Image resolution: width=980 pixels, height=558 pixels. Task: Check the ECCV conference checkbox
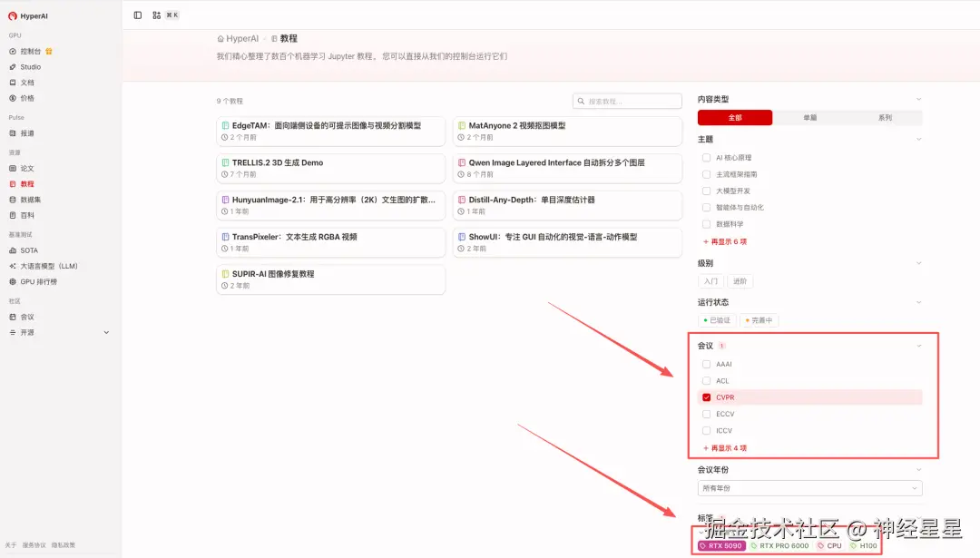pyautogui.click(x=706, y=414)
